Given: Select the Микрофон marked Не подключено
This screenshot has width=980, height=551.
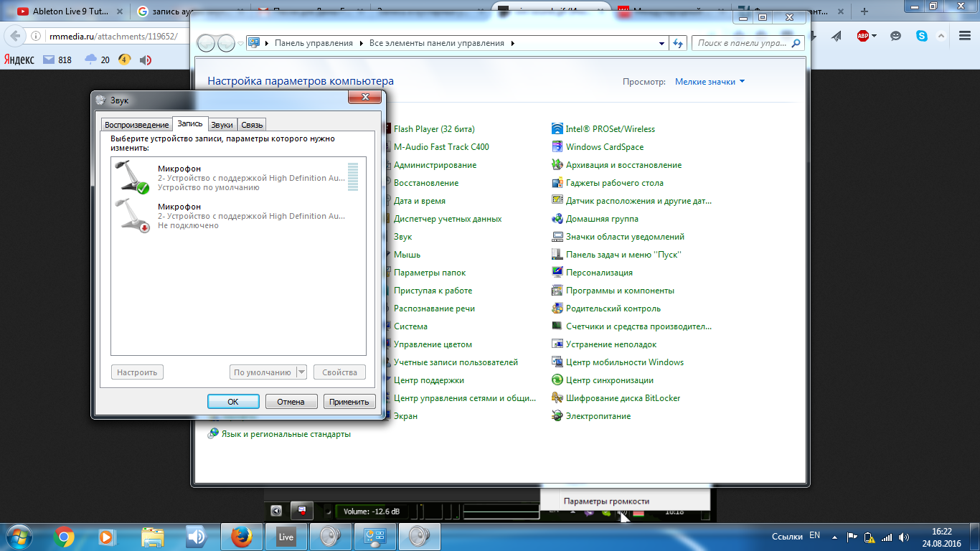Looking at the screenshot, I should (x=238, y=215).
